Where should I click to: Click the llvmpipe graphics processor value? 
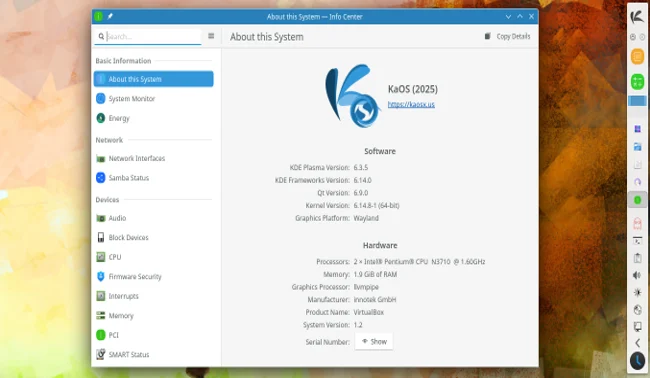click(x=366, y=287)
